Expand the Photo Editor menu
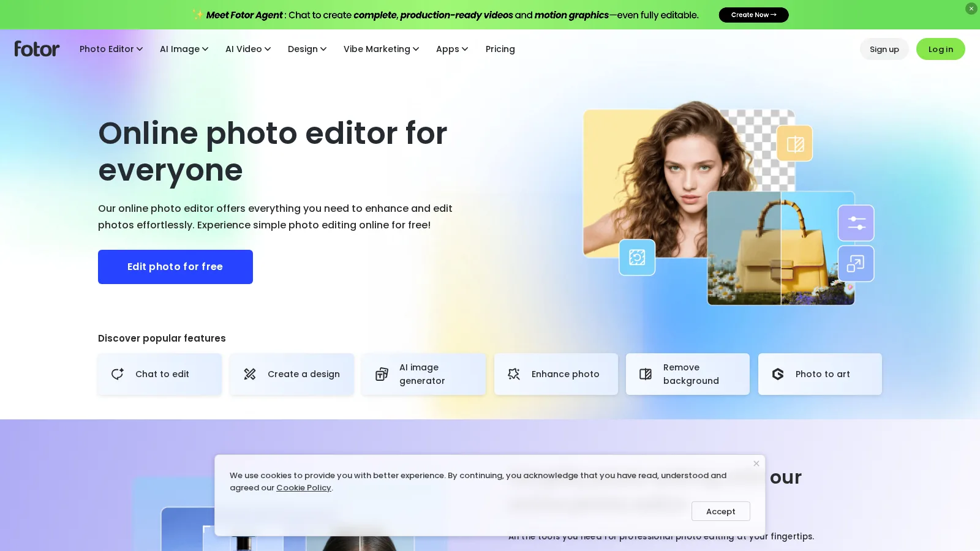980x551 pixels. [x=111, y=49]
